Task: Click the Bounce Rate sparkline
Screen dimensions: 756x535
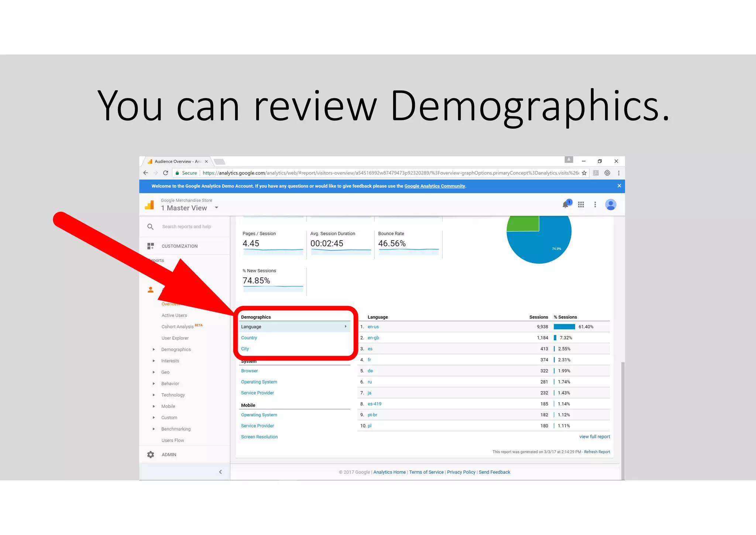Action: coord(409,251)
